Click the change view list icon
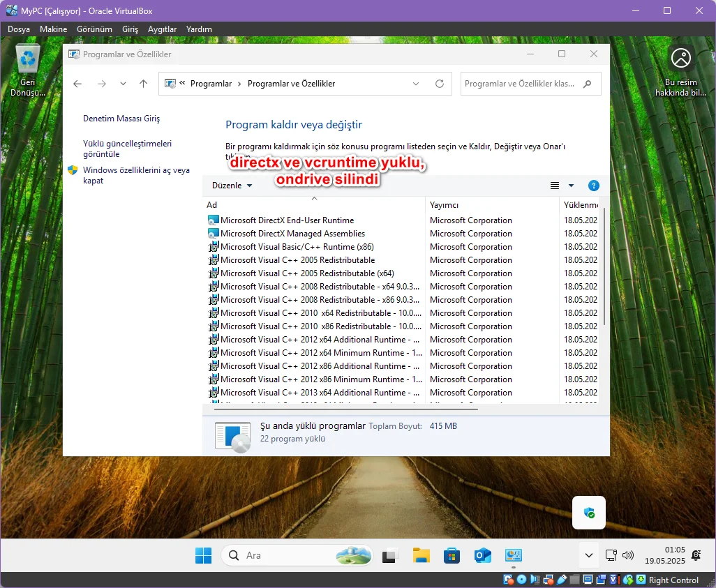This screenshot has height=588, width=716. coord(555,186)
